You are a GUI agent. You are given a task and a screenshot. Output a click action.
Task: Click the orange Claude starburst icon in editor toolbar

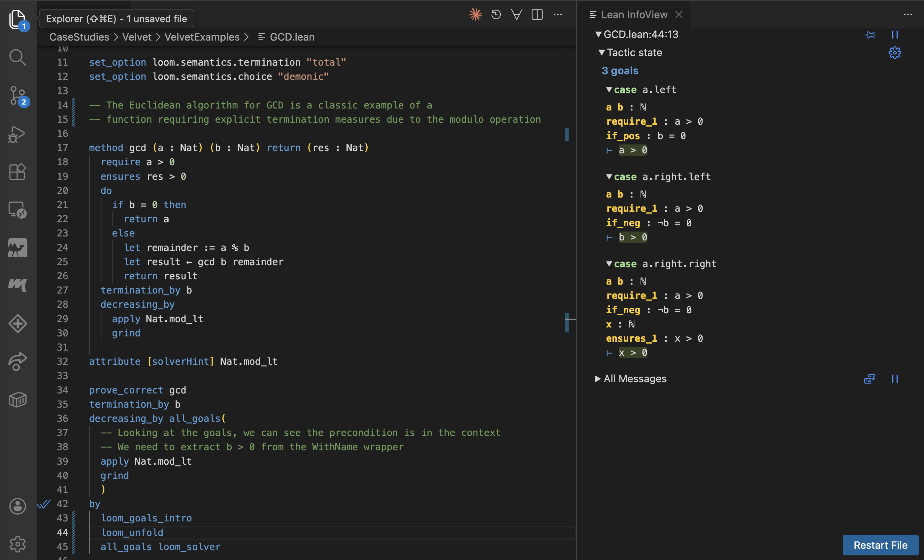pyautogui.click(x=476, y=15)
